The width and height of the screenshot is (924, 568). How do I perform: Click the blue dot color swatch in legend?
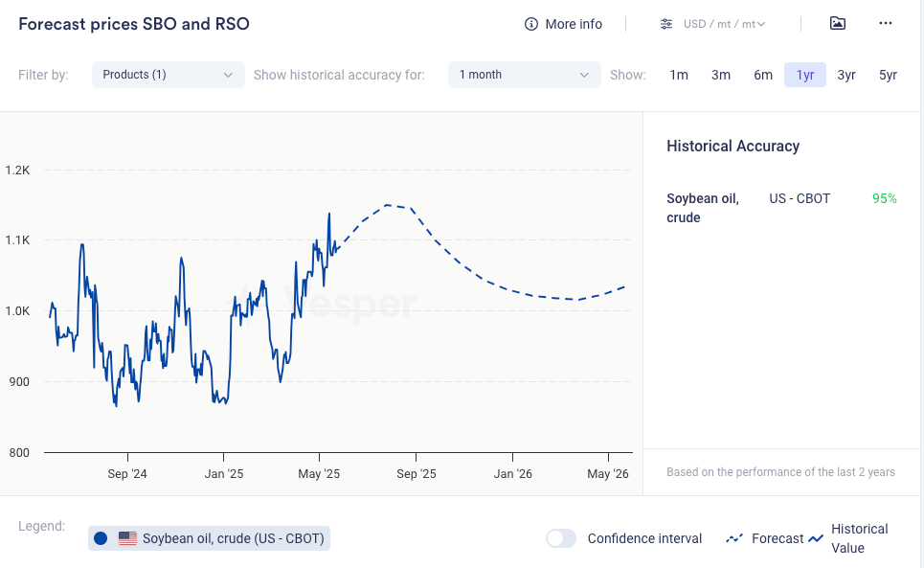pyautogui.click(x=101, y=538)
